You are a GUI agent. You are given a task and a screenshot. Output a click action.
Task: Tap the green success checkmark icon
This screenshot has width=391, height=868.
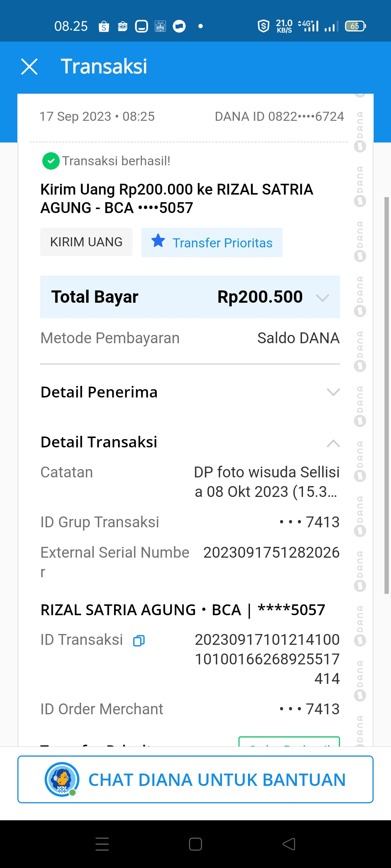pos(51,161)
